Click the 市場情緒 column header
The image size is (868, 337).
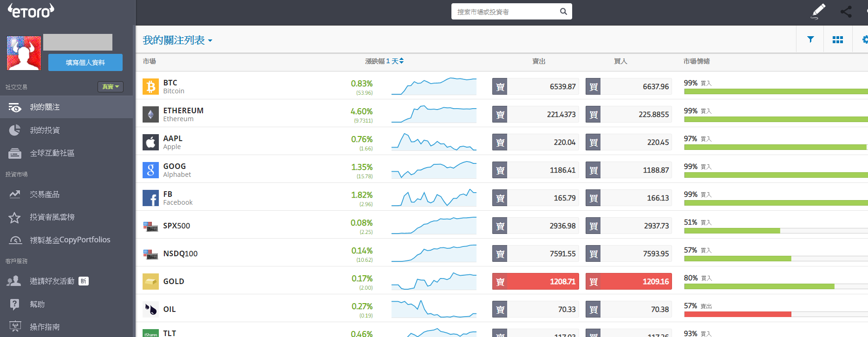click(697, 61)
